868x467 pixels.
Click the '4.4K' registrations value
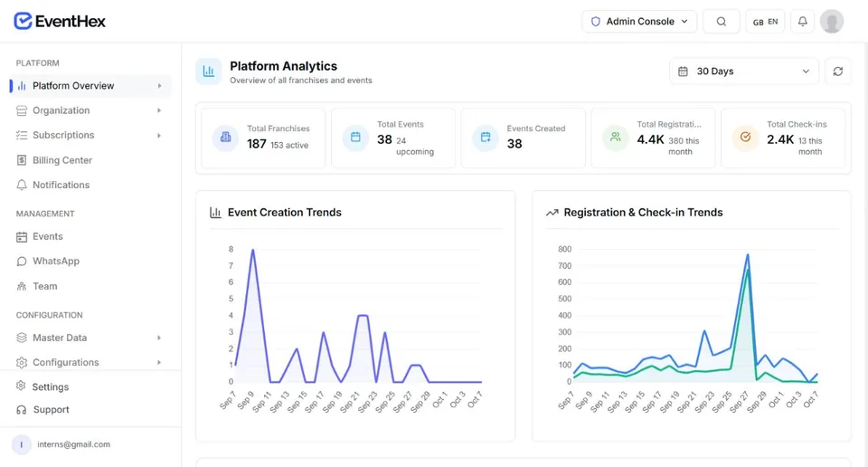click(650, 139)
